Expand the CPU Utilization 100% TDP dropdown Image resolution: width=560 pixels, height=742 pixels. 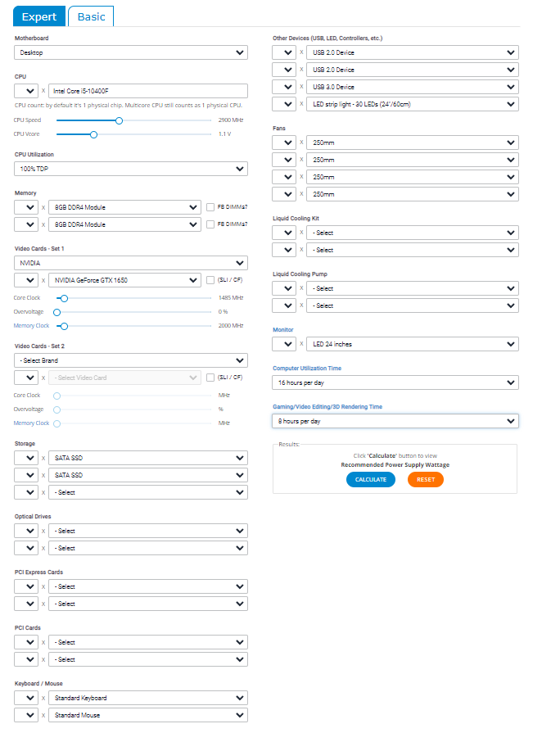tap(131, 169)
